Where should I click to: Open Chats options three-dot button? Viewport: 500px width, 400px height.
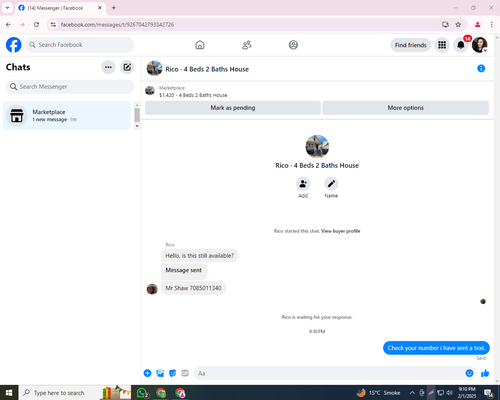108,67
